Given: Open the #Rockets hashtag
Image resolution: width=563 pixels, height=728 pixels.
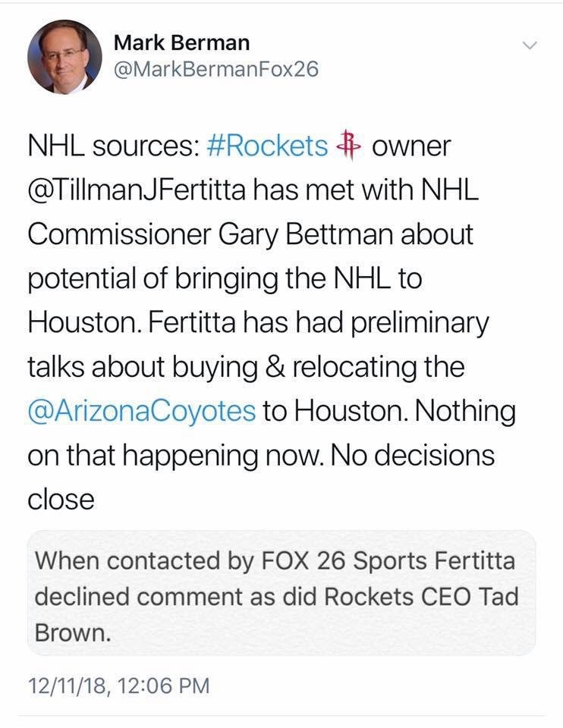Looking at the screenshot, I should coord(267,146).
